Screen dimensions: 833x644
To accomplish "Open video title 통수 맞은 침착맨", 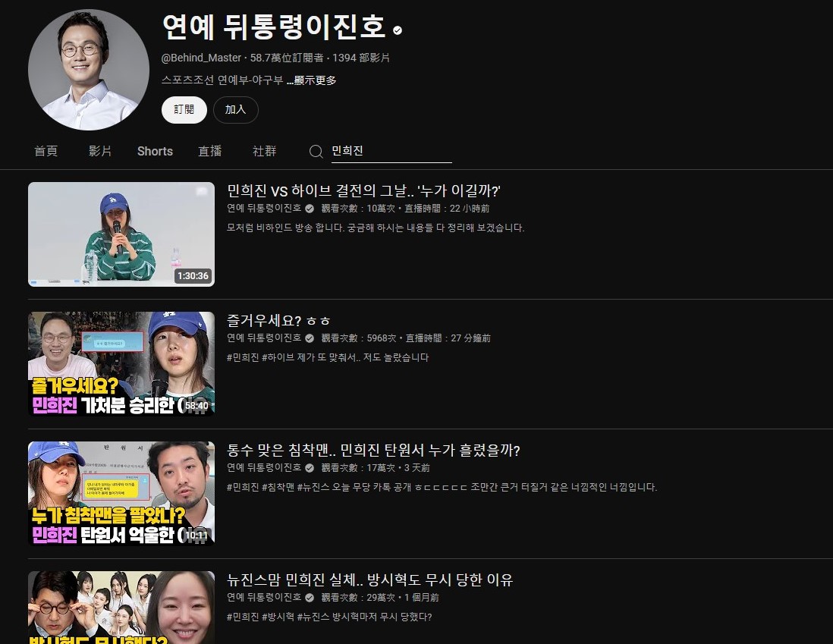I will point(373,450).
